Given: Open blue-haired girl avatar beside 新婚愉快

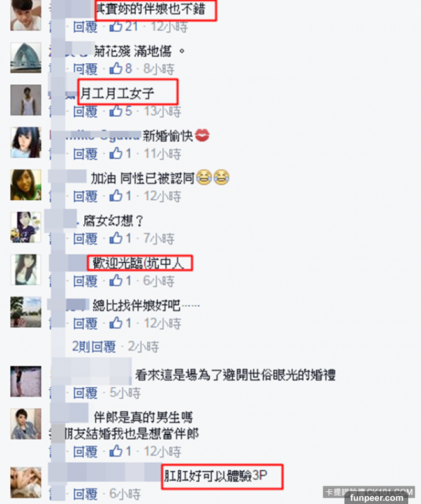Looking at the screenshot, I should 26,142.
